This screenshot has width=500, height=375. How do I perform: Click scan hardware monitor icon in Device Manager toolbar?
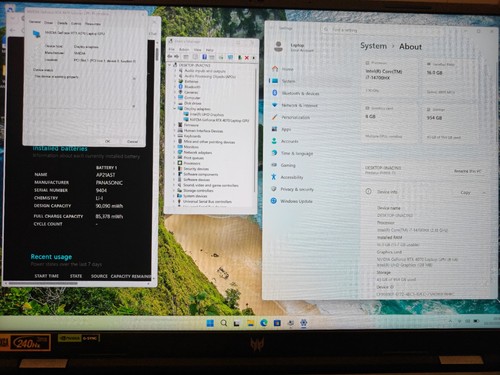tap(230, 57)
